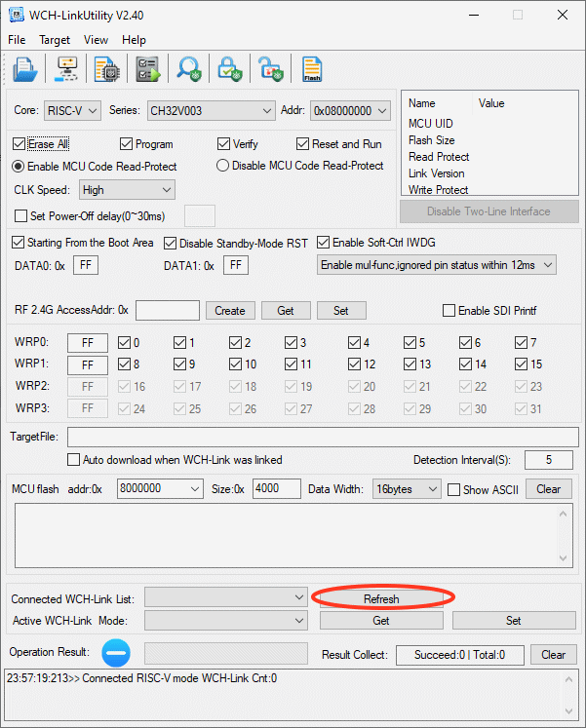586x728 pixels.
Task: Expand MCU flash addr dropdown
Action: [x=195, y=489]
